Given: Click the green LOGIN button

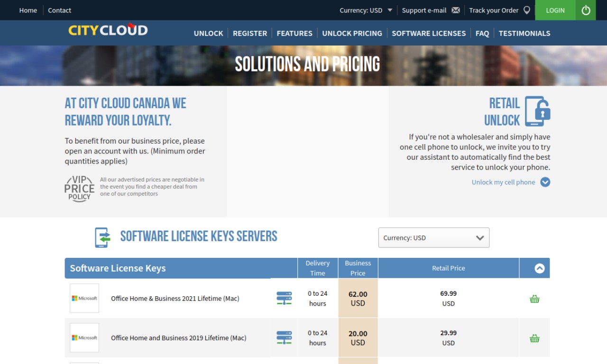Looking at the screenshot, I should coord(555,10).
